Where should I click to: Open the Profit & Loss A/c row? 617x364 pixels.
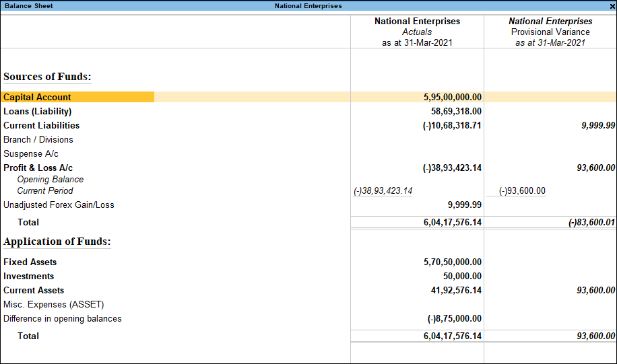[38, 168]
